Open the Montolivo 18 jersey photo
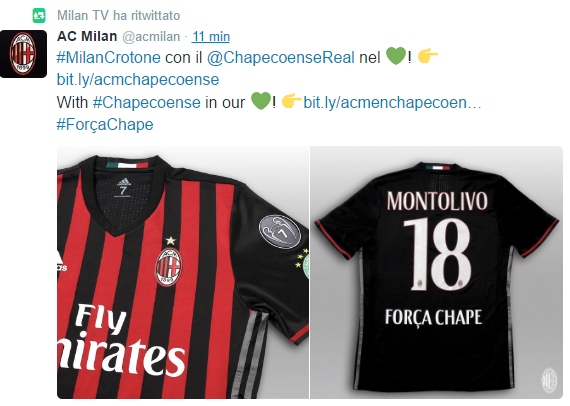Image resolution: width=570 pixels, height=406 pixels. coord(437,272)
